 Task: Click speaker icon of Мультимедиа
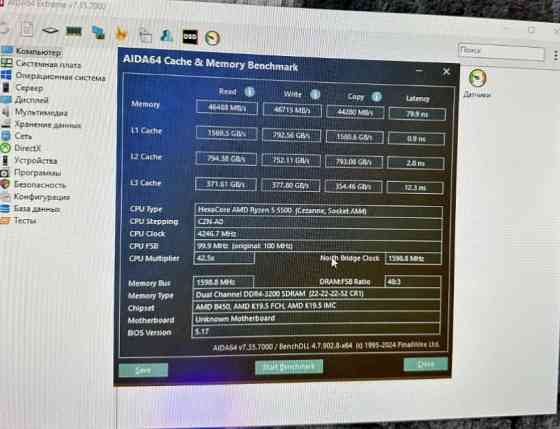[x=5, y=112]
